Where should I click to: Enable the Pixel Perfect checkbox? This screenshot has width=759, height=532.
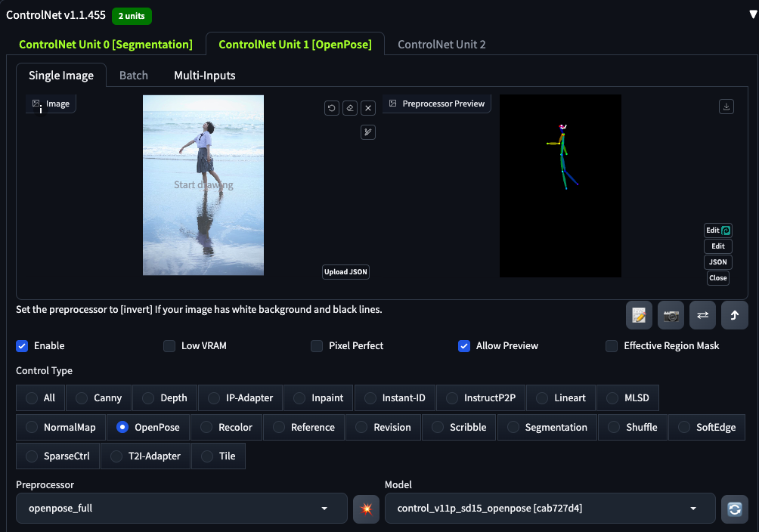(317, 346)
